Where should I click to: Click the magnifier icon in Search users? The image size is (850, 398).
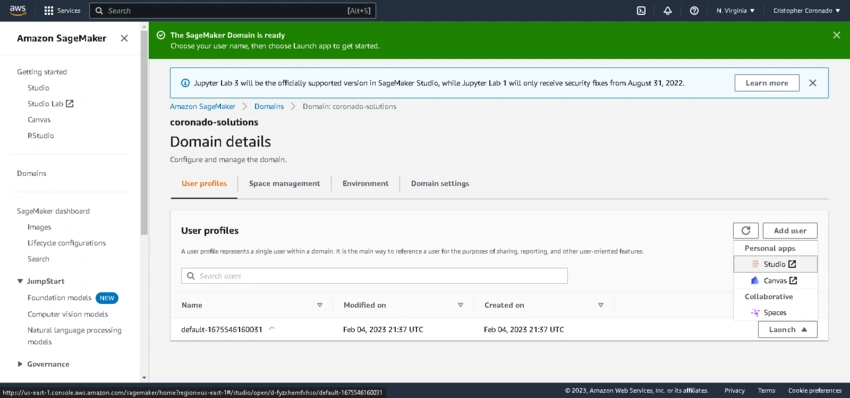191,275
